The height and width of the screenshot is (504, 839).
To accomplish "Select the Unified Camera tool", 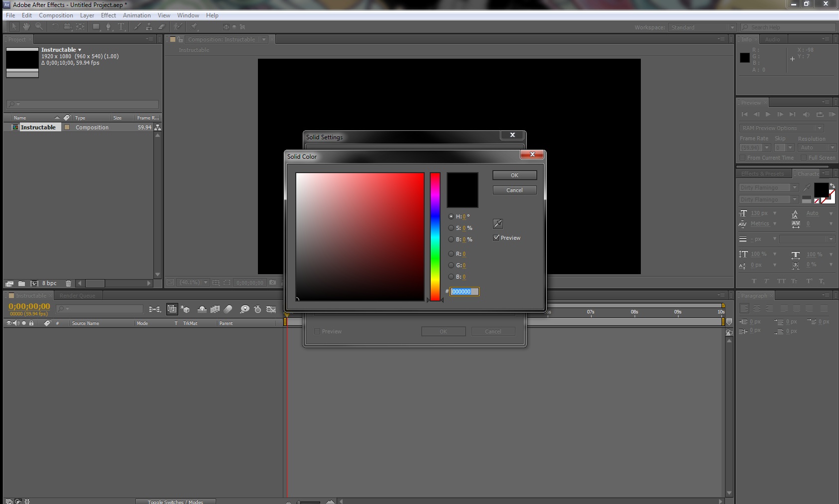I will click(67, 27).
